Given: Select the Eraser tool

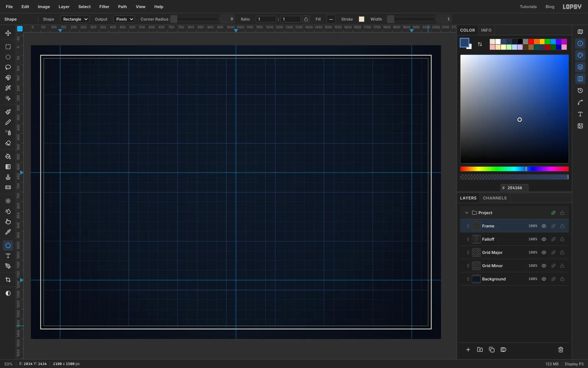Looking at the screenshot, I should [x=8, y=143].
